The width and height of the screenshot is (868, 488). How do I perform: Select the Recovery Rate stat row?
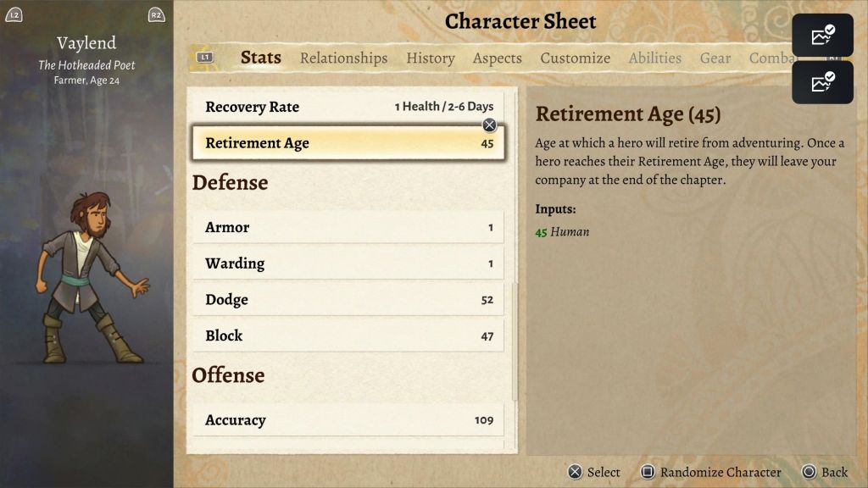point(348,107)
